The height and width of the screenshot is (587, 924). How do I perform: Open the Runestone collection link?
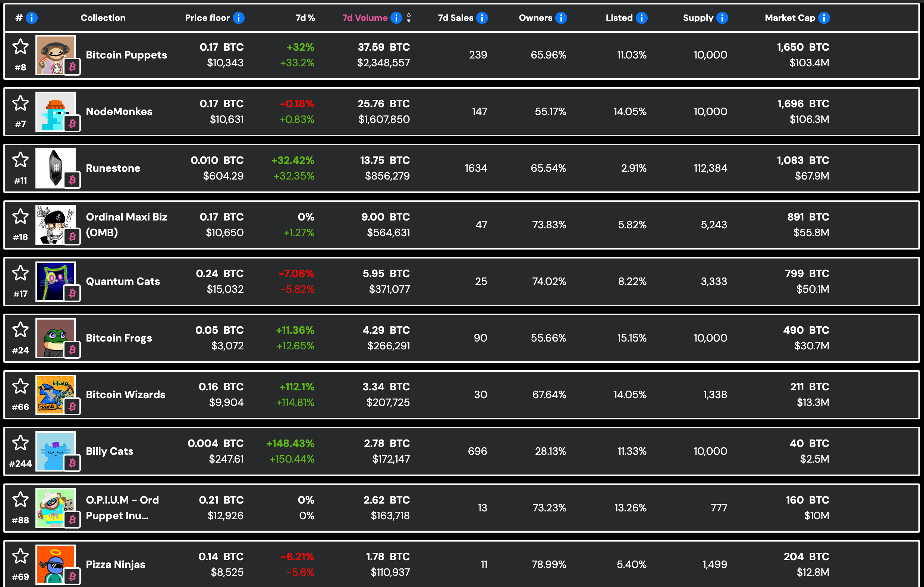coord(113,168)
